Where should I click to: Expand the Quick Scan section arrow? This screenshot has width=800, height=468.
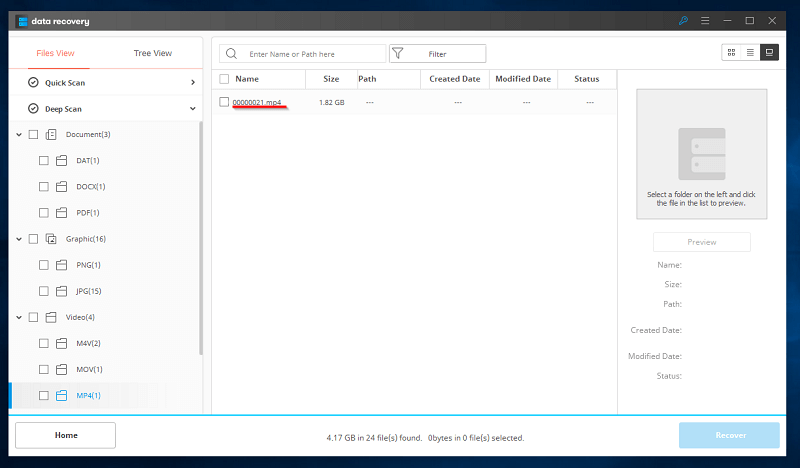pos(193,82)
